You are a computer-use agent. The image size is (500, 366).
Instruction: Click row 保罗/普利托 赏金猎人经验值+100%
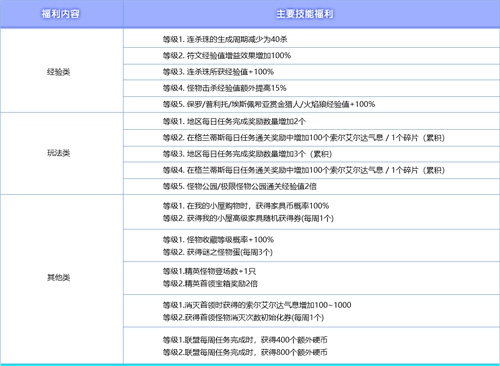(311, 104)
